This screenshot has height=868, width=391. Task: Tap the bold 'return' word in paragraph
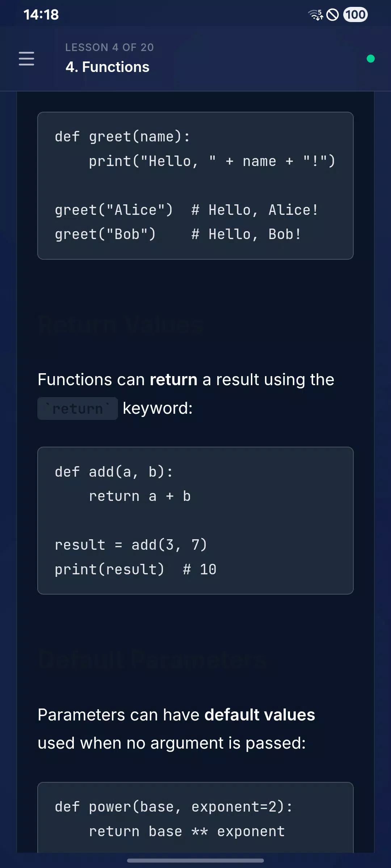[x=173, y=380]
